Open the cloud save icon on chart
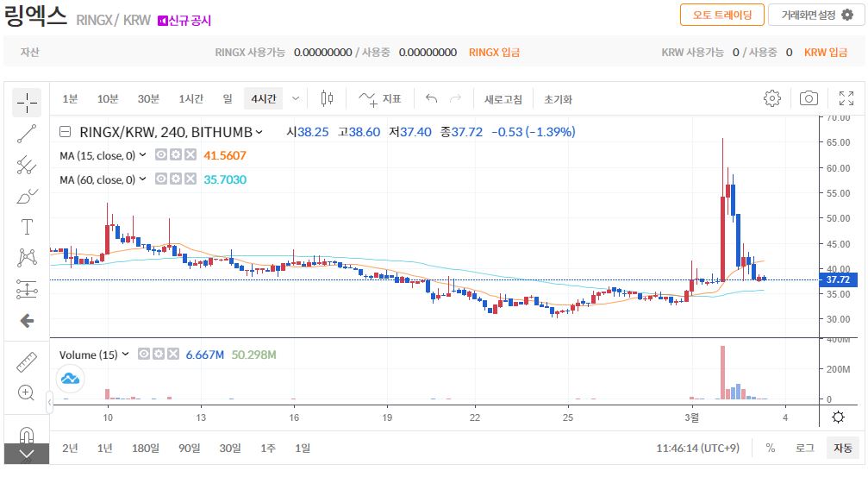This screenshot has height=477, width=868. point(71,379)
